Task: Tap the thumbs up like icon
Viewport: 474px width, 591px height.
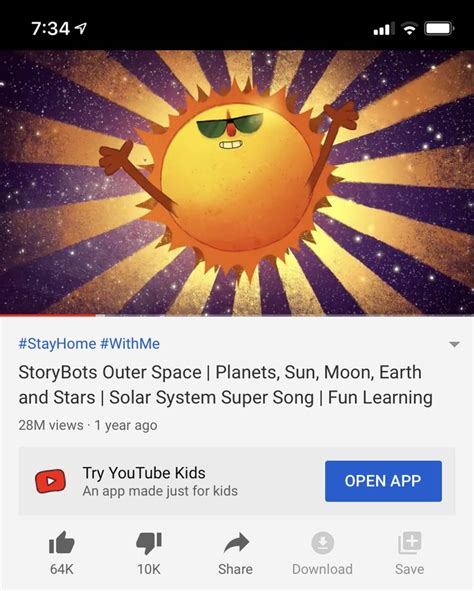Action: 62,542
